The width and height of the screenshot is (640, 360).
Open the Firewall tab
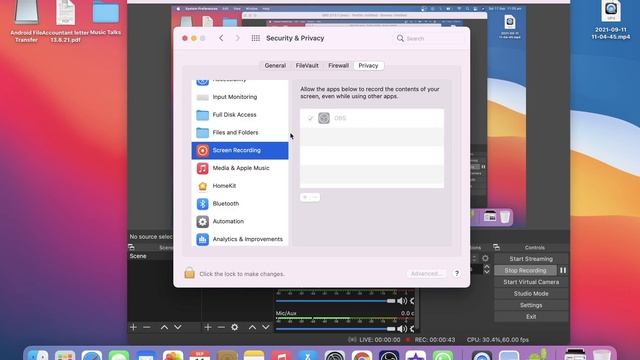pyautogui.click(x=338, y=65)
